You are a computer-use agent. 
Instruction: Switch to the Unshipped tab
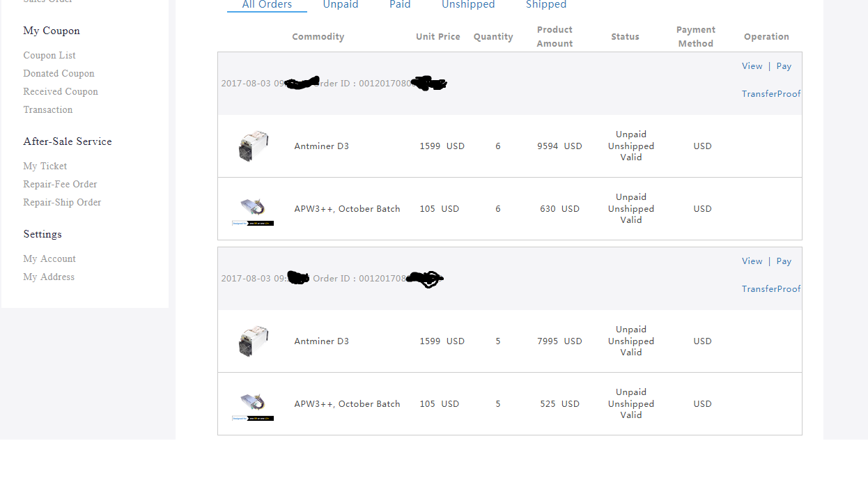tap(468, 5)
